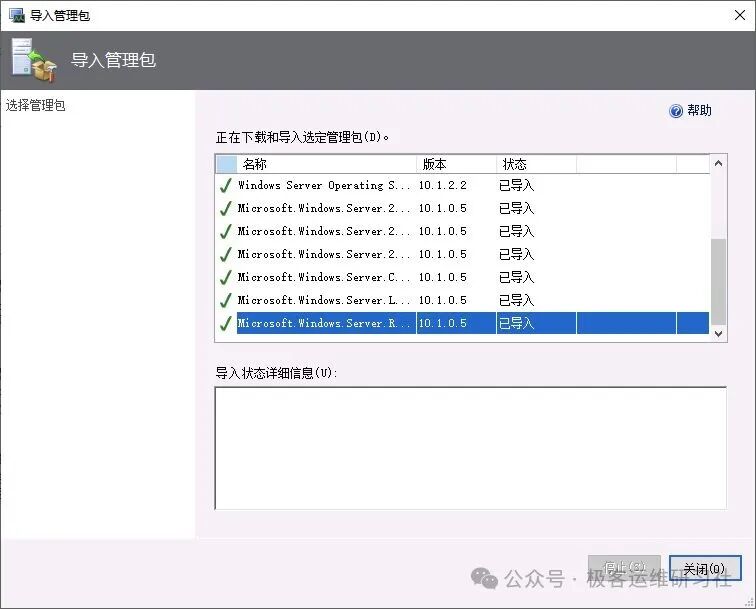Click 已导入 status for Microsoft.Windows.Server.L...

(x=516, y=300)
